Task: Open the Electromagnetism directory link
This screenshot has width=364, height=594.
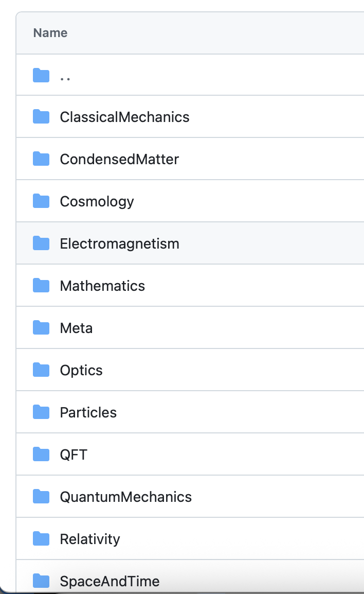Action: [x=119, y=243]
